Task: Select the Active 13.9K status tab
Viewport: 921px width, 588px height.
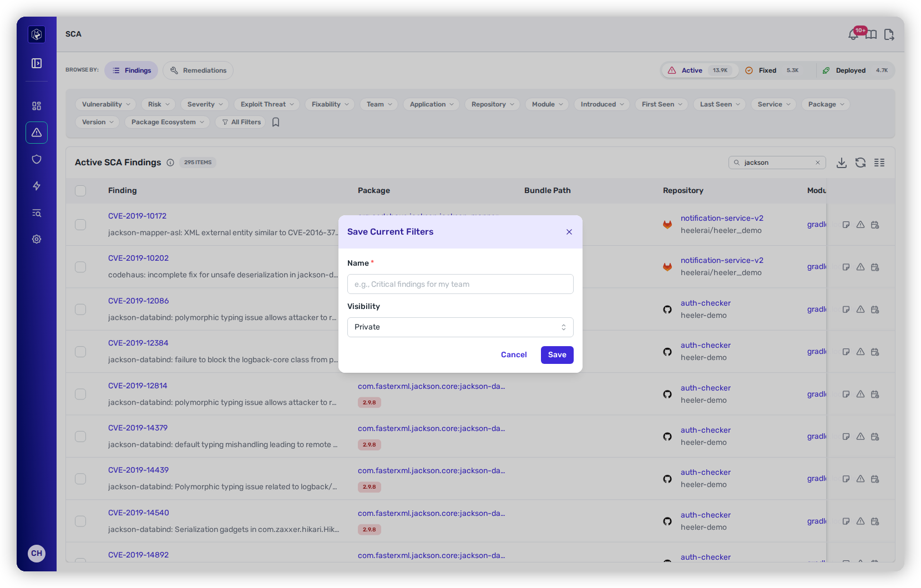Action: pyautogui.click(x=700, y=70)
